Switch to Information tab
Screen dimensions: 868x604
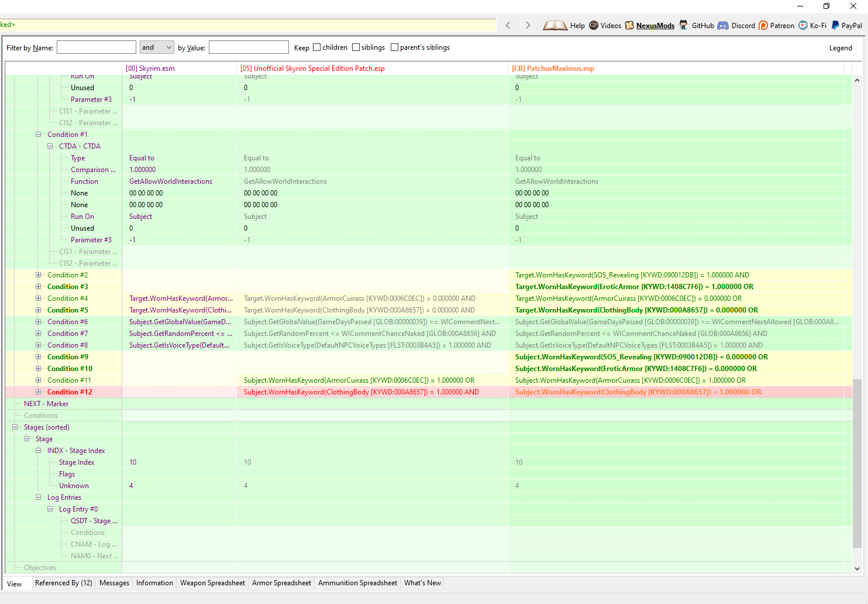pyautogui.click(x=154, y=583)
